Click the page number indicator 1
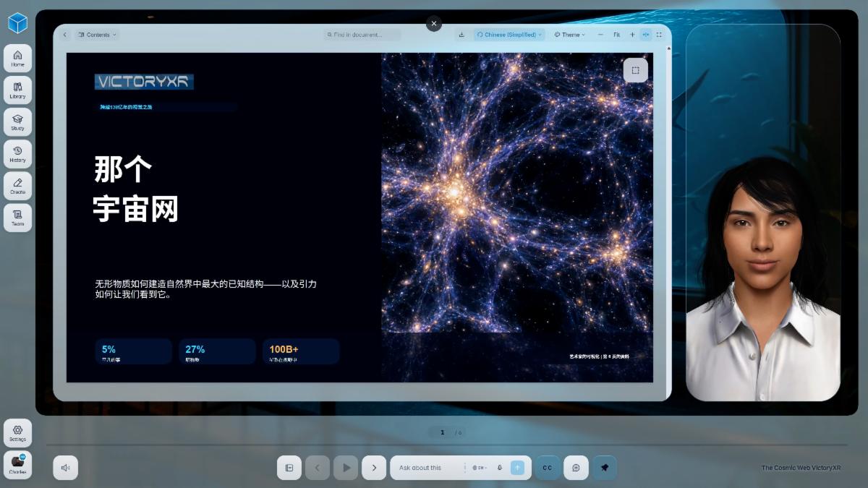 (x=443, y=432)
